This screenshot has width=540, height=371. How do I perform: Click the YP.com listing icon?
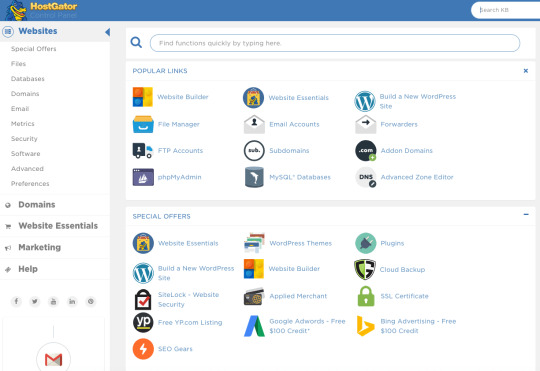coord(143,322)
